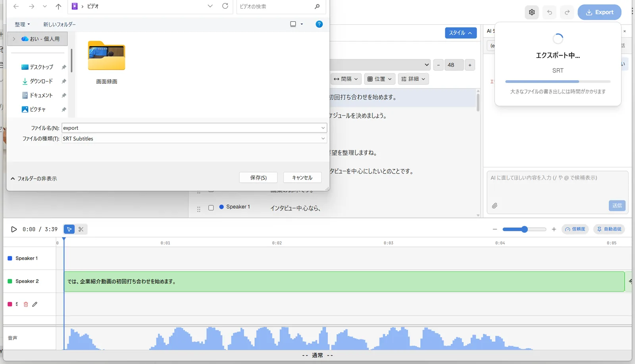Image resolution: width=635 pixels, height=364 pixels.
Task: Select the 画面録画 folder thumbnail
Action: 107,56
